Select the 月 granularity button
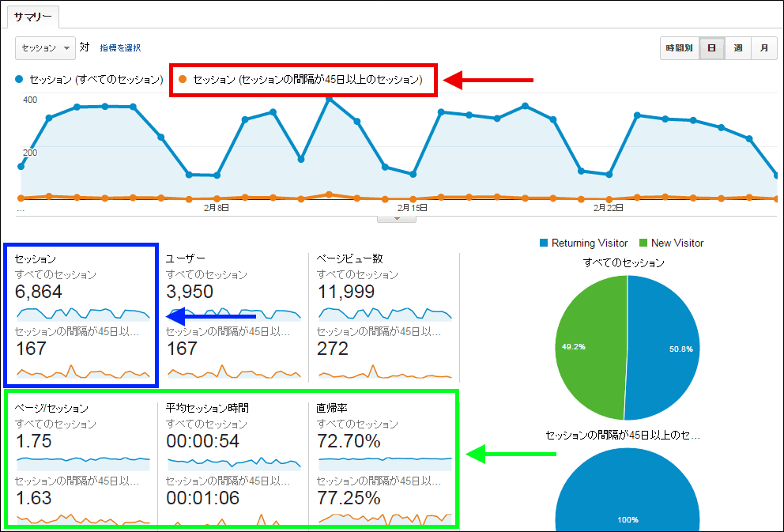The image size is (784, 532). [x=764, y=48]
